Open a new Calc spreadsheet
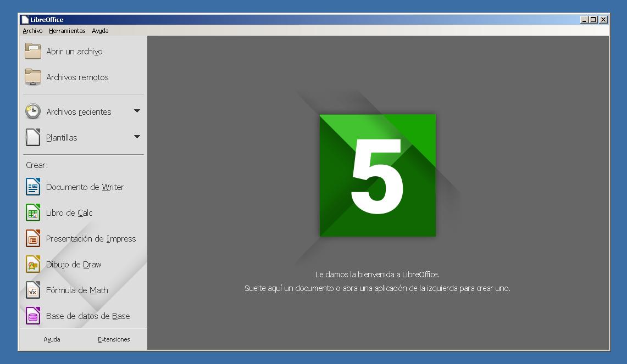627x364 pixels. (x=68, y=212)
